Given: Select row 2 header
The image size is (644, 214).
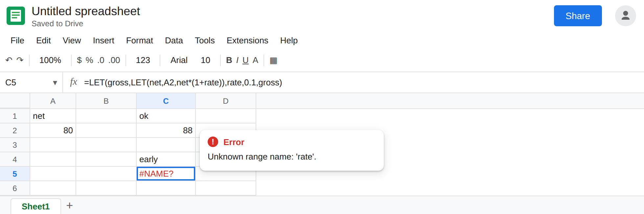Looking at the screenshot, I should click(15, 131).
